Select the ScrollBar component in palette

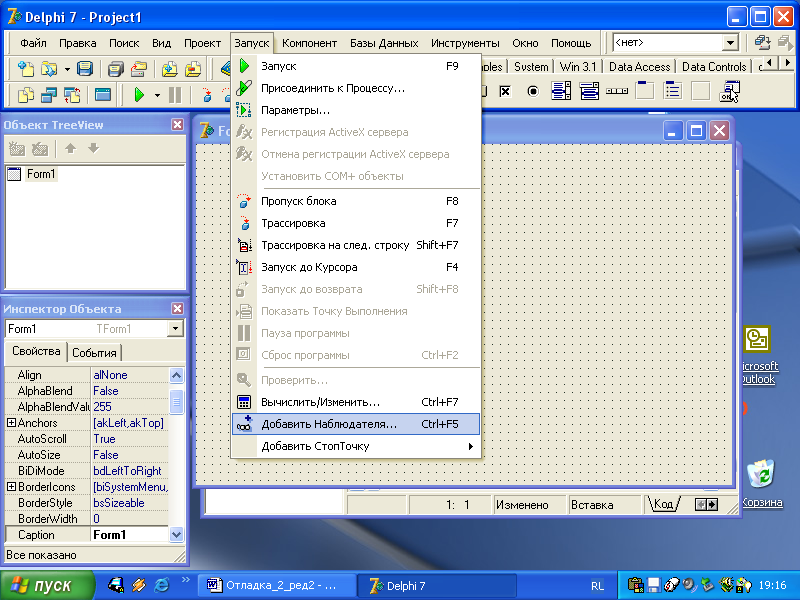pyautogui.click(x=617, y=91)
